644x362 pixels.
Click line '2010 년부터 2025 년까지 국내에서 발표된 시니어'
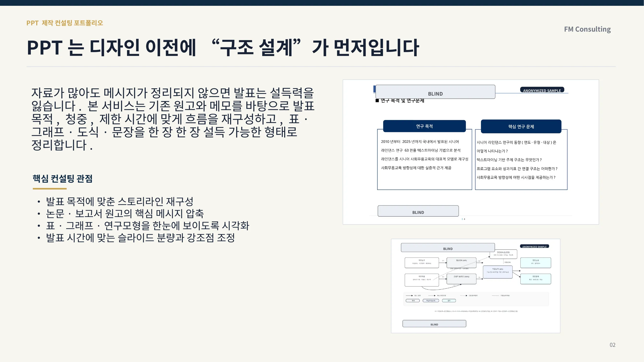click(x=420, y=142)
